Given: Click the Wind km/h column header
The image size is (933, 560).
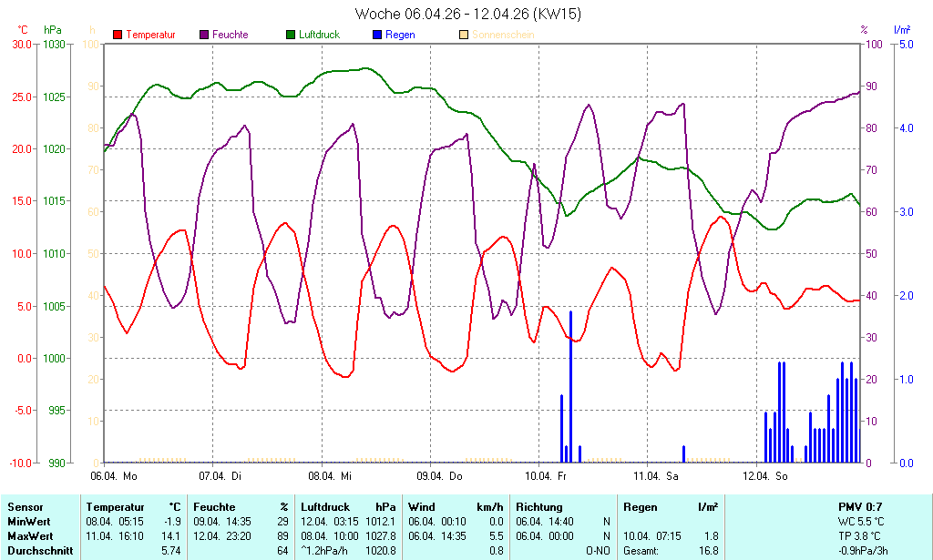Looking at the screenshot, I should pos(456,506).
